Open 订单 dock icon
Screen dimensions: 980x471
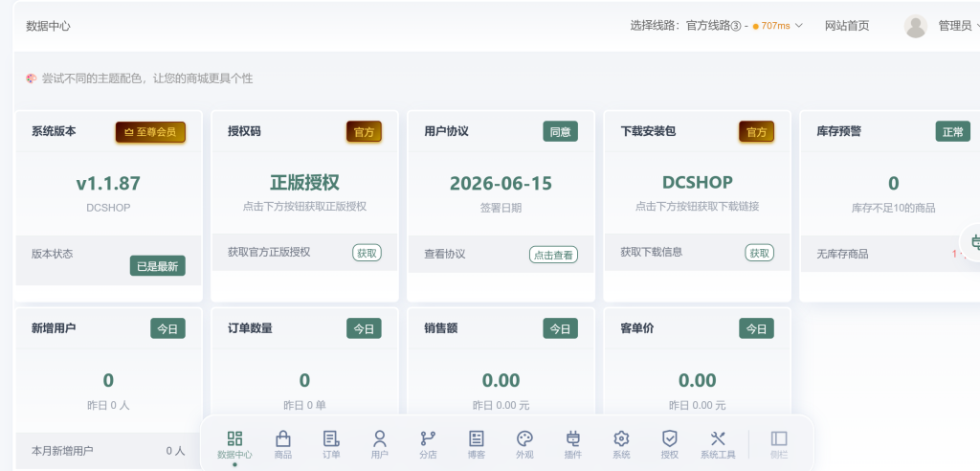(x=331, y=445)
